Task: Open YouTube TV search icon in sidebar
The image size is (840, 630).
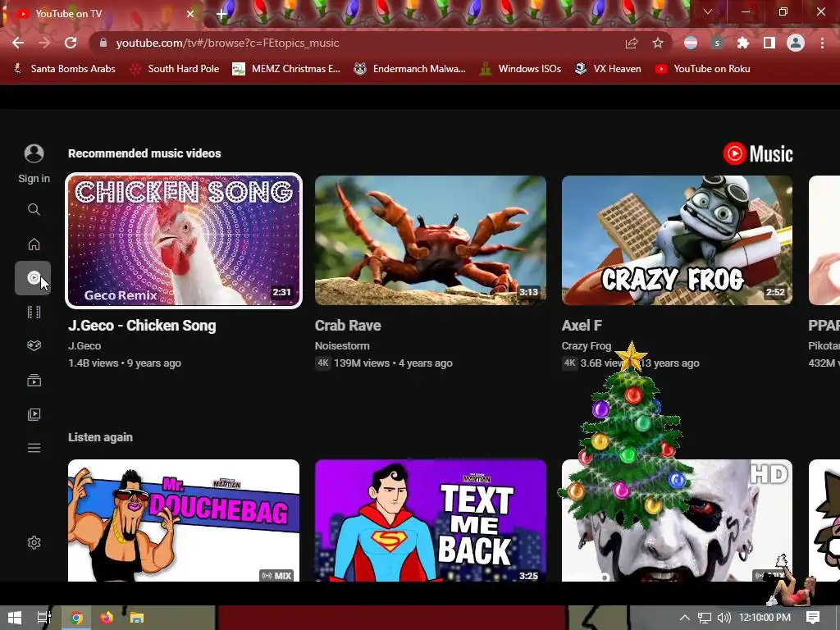Action: point(34,209)
